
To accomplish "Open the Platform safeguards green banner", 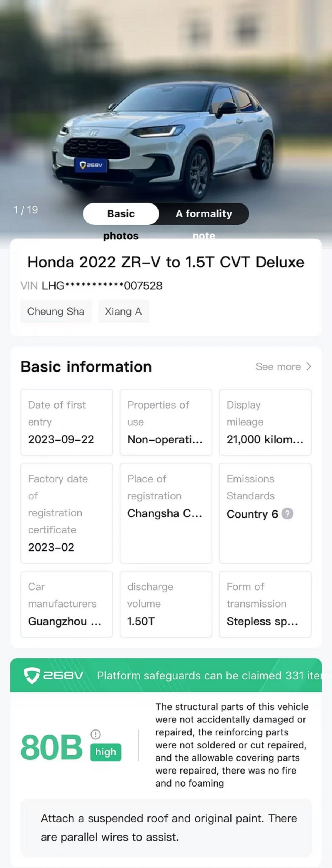I will (166, 675).
